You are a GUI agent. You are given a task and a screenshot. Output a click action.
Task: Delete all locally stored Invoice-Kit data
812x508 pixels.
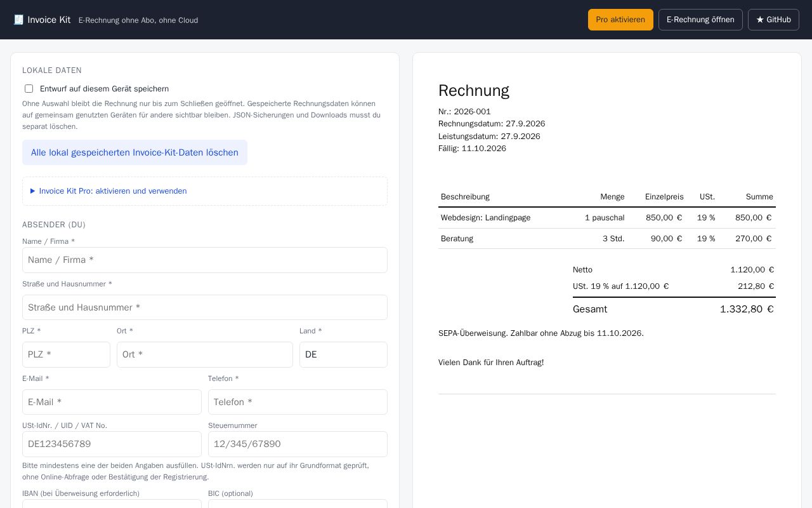(134, 152)
